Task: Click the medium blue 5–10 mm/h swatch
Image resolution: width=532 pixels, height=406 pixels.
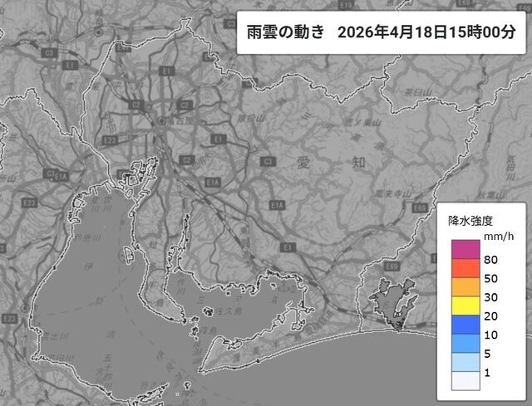Action: click(x=465, y=343)
